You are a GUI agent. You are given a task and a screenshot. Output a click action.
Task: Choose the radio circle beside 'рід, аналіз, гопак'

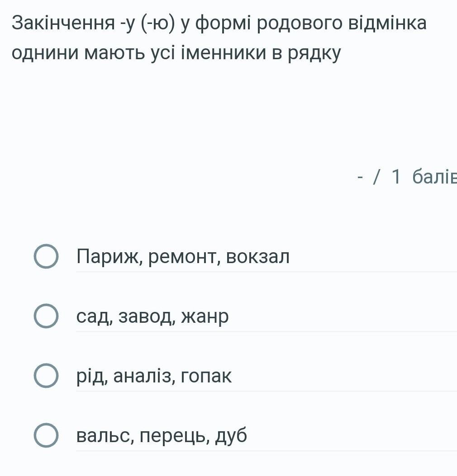tap(46, 376)
